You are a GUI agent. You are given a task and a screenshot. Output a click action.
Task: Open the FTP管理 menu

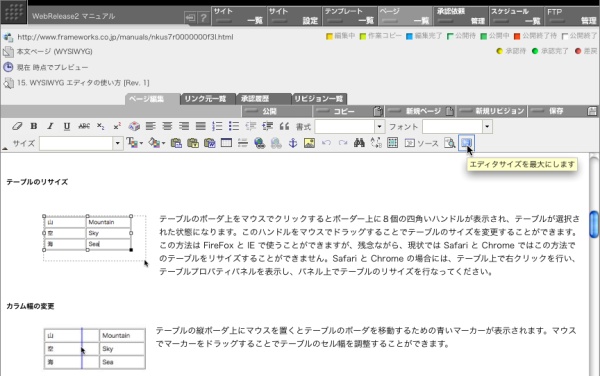pyautogui.click(x=572, y=16)
